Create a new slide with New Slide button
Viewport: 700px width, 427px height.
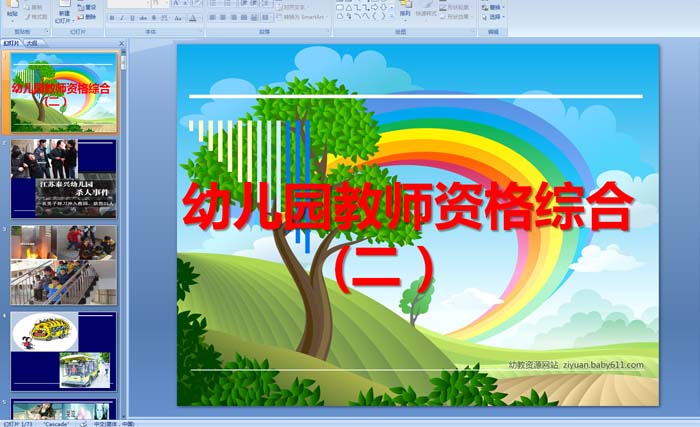[x=64, y=12]
